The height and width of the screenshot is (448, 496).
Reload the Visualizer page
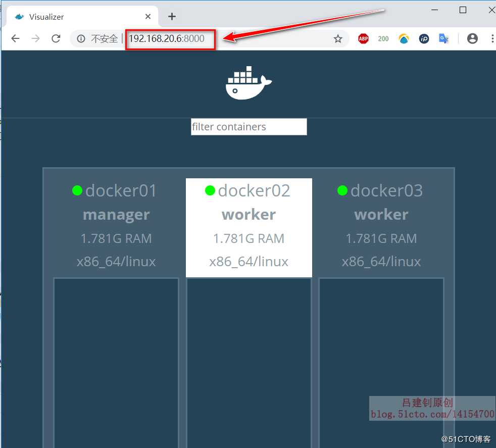(56, 38)
